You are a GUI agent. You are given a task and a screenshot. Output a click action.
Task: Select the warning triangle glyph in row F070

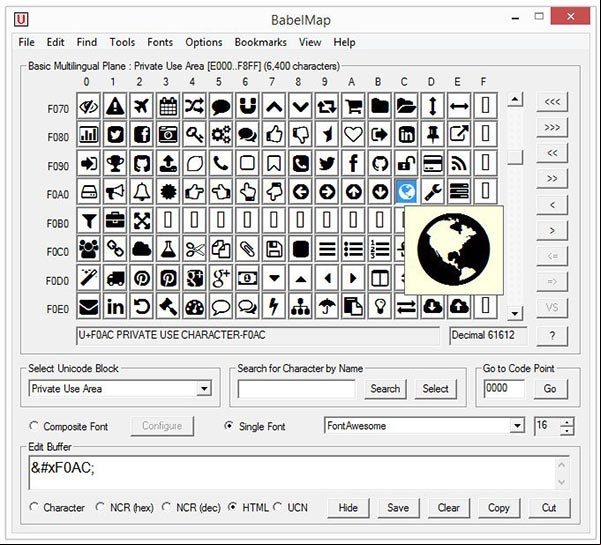[115, 105]
